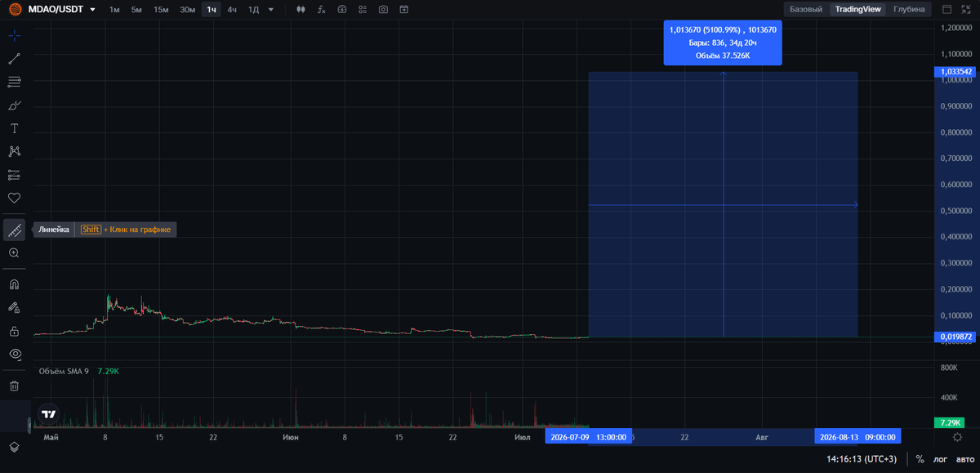Toggle percent scale button
This screenshot has width=980, height=473.
coord(920,459)
